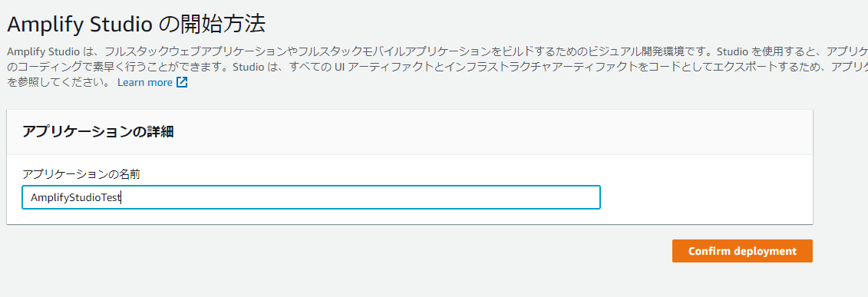Click the description line starting のコーディングで
Viewport: 868px width, 297px height.
[x=437, y=67]
